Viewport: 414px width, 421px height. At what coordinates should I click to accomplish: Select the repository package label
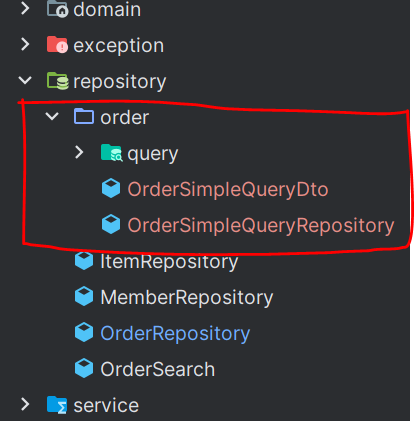tap(120, 82)
